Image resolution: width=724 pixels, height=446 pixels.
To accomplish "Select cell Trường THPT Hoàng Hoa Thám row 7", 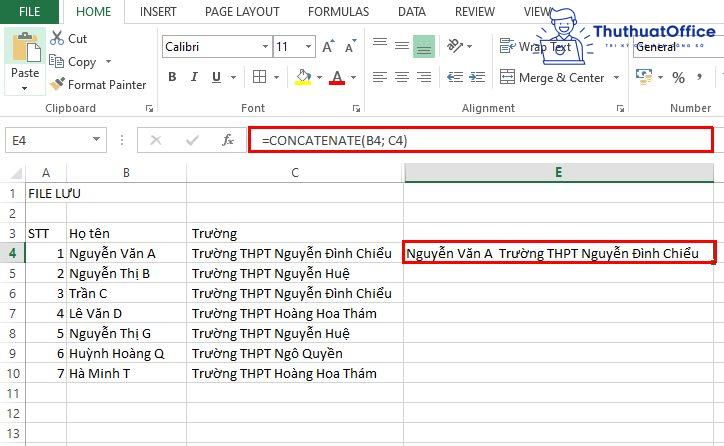I will pos(295,313).
